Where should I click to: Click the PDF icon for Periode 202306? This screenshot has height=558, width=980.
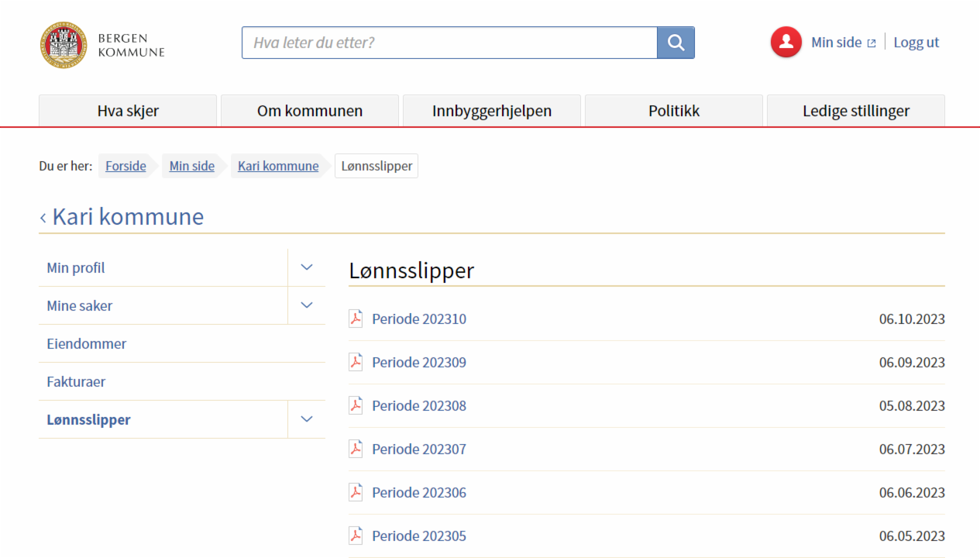(356, 492)
